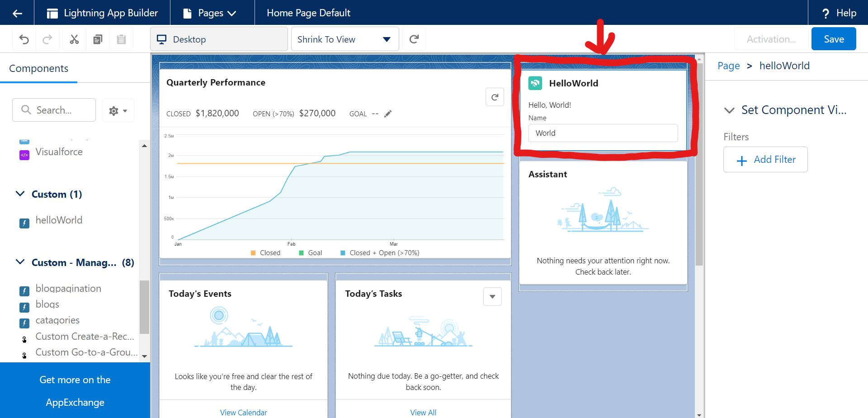
Task: Click components list scroll down arrow
Action: 144,356
